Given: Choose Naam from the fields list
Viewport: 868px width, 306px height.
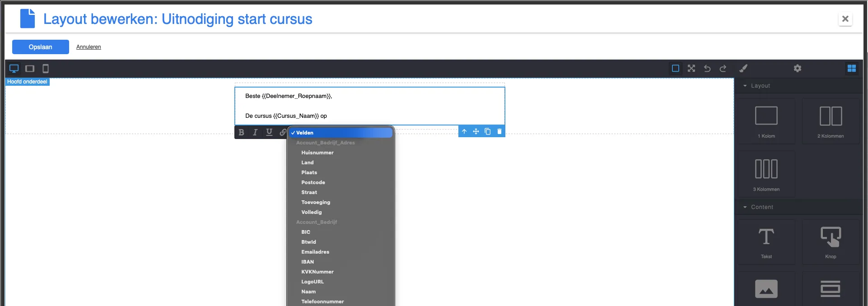Looking at the screenshot, I should 341,292.
